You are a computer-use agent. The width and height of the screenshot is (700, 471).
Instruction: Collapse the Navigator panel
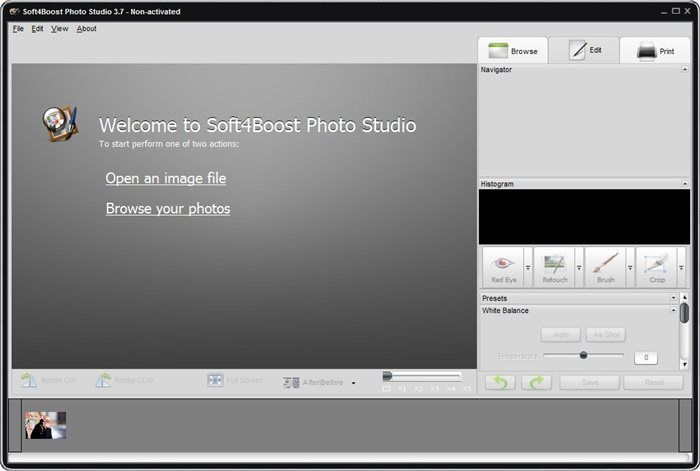[x=685, y=69]
